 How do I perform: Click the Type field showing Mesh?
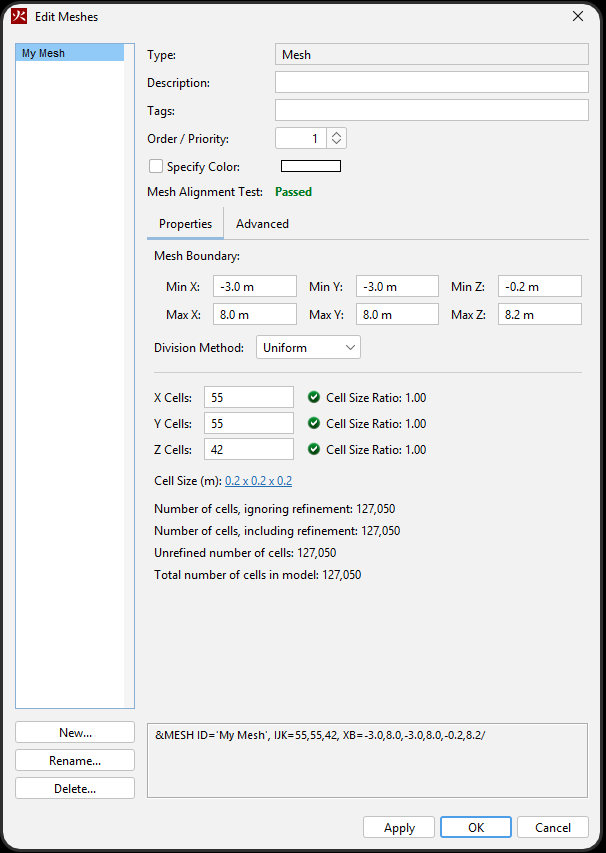pyautogui.click(x=431, y=54)
